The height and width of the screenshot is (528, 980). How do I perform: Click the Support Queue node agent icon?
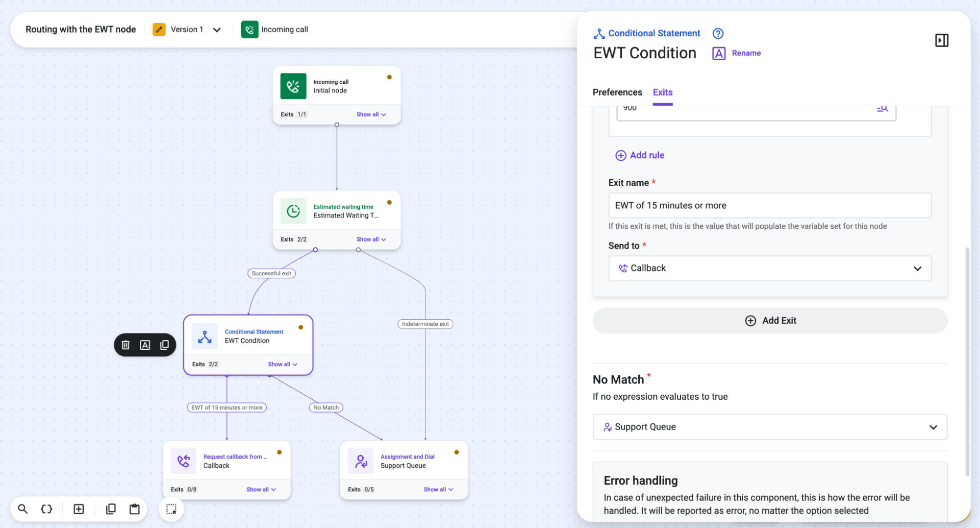[x=361, y=461]
